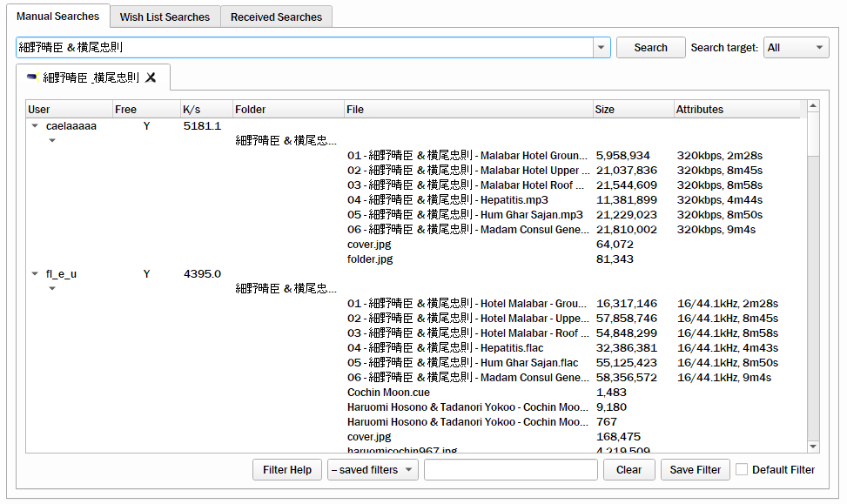
Task: Switch to Received Searches tab
Action: [276, 17]
